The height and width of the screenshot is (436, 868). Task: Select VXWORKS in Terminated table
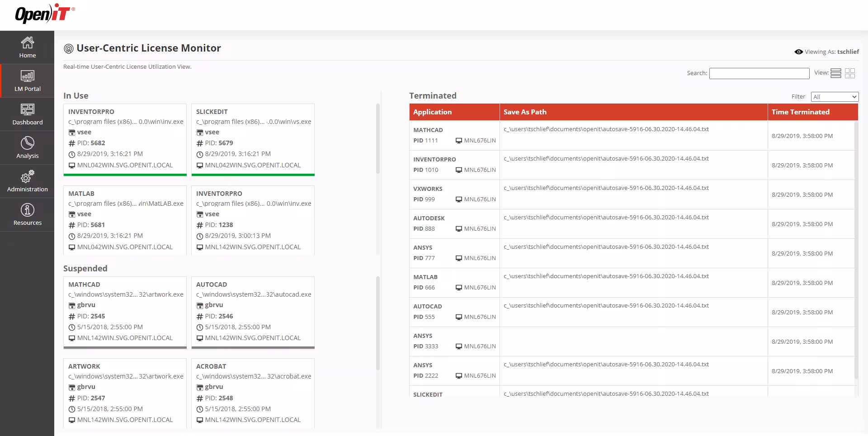coord(428,189)
